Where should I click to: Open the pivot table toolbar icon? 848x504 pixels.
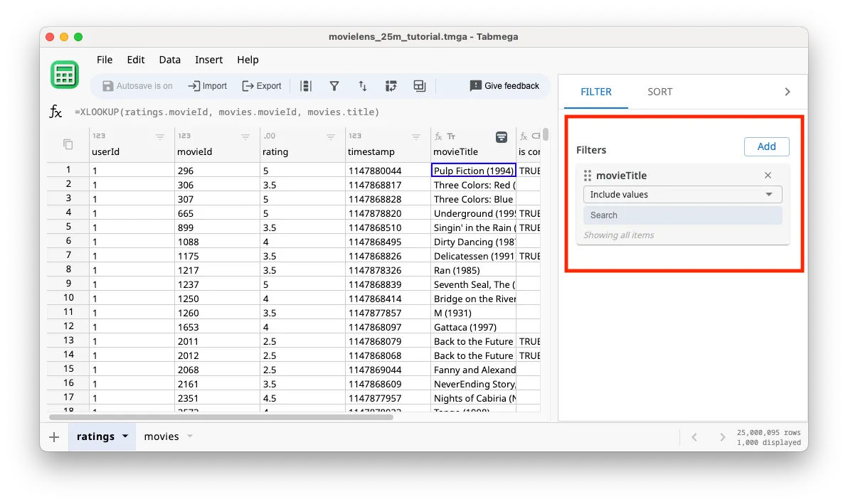(419, 85)
